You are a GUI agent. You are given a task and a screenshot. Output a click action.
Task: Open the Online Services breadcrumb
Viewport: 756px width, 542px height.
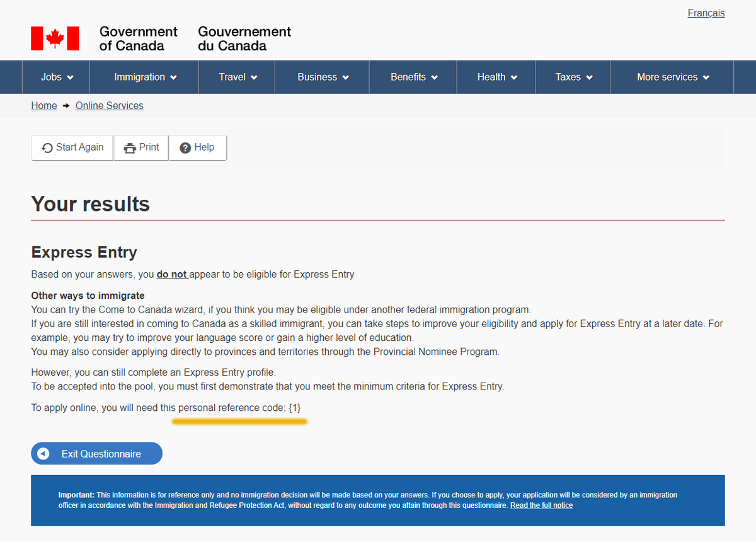tap(110, 105)
